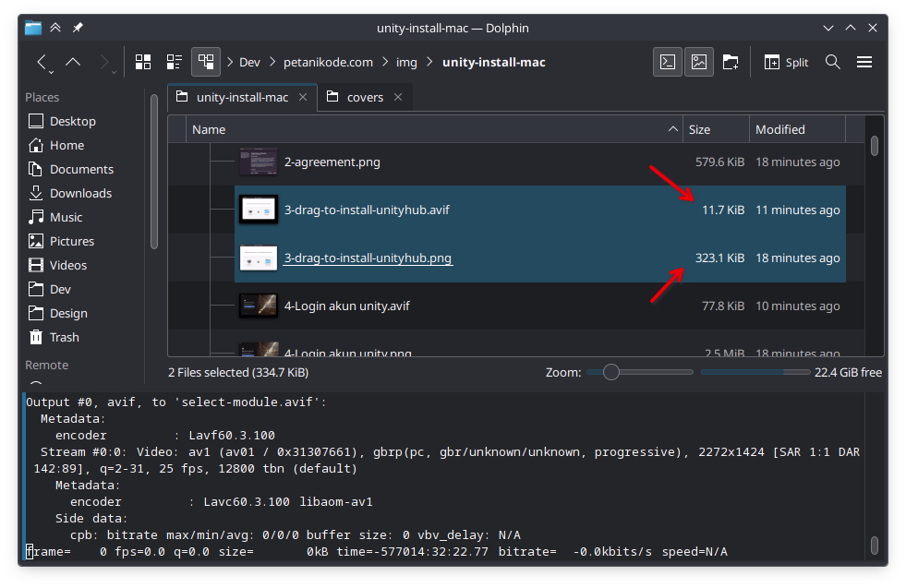Switch to the details list view
906x588 pixels.
click(x=174, y=62)
